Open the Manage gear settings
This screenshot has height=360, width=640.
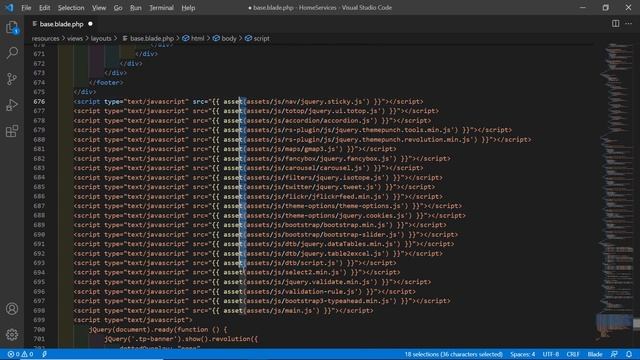12,335
